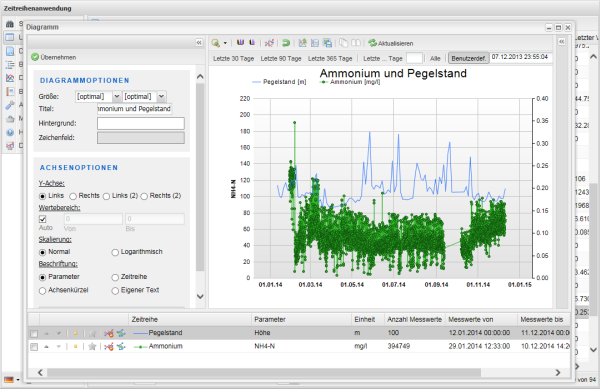Select Logarithmisch scaling option

115,252
